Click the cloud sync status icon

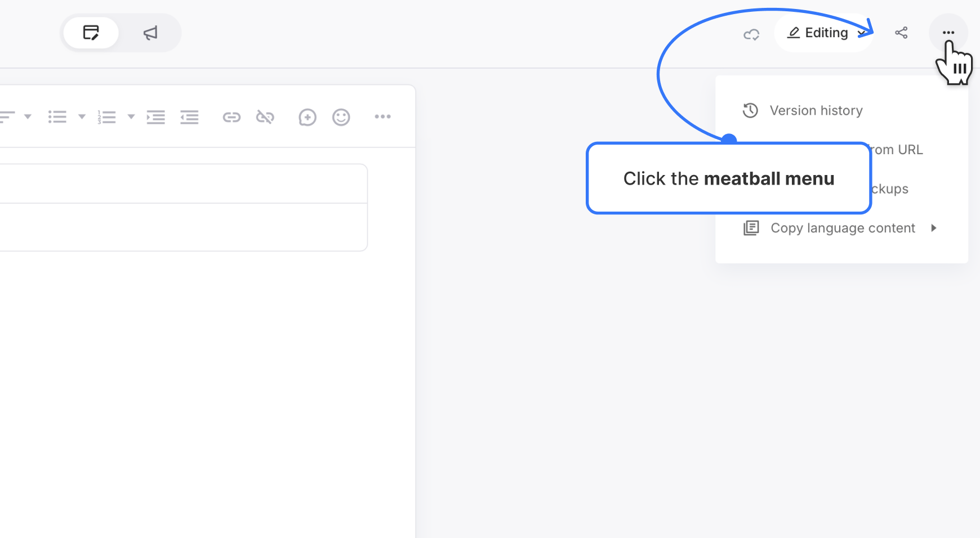click(751, 34)
